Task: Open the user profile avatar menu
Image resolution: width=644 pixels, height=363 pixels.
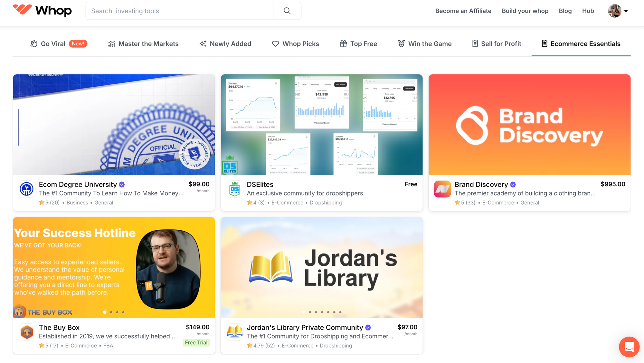Action: [x=615, y=11]
